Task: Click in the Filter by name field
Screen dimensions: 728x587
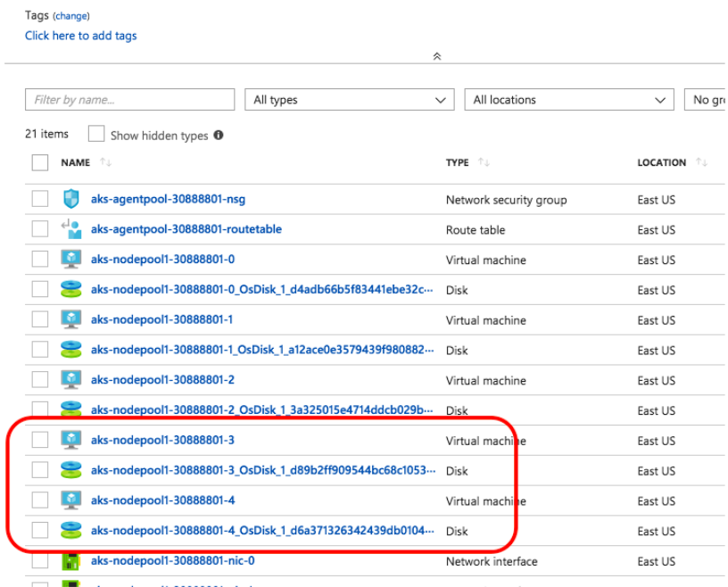Action: [x=130, y=99]
